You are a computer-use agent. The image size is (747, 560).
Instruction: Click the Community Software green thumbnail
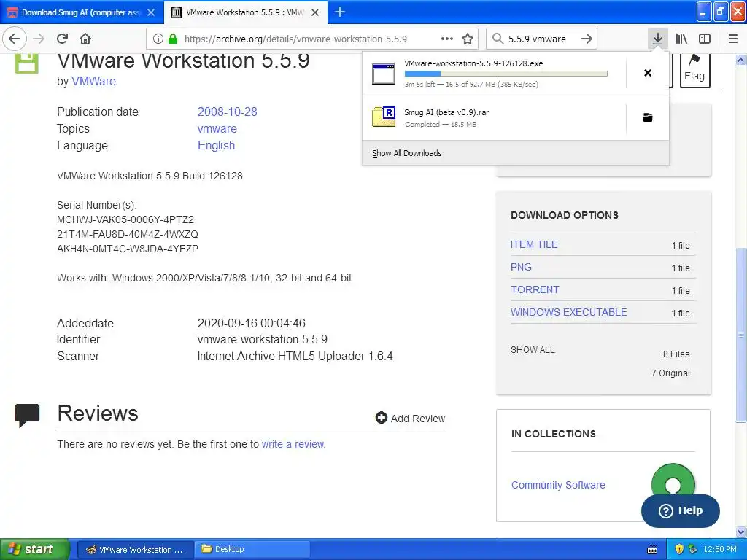coord(673,481)
